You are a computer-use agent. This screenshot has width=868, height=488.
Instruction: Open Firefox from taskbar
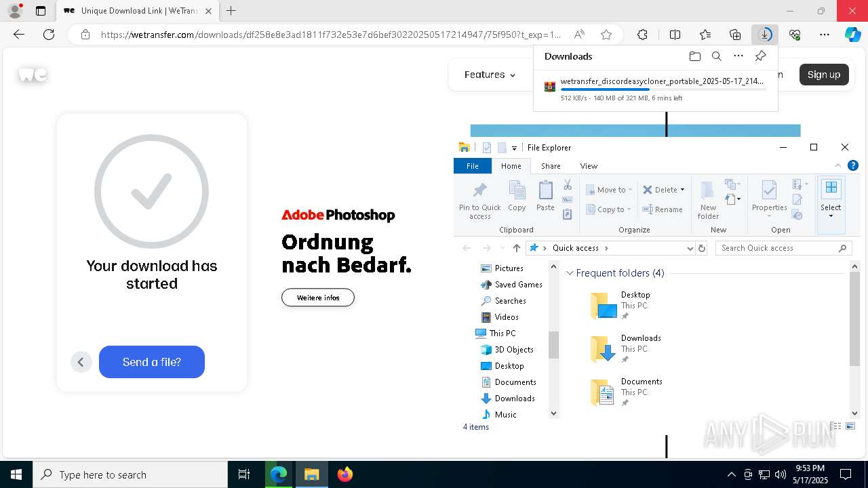point(345,474)
